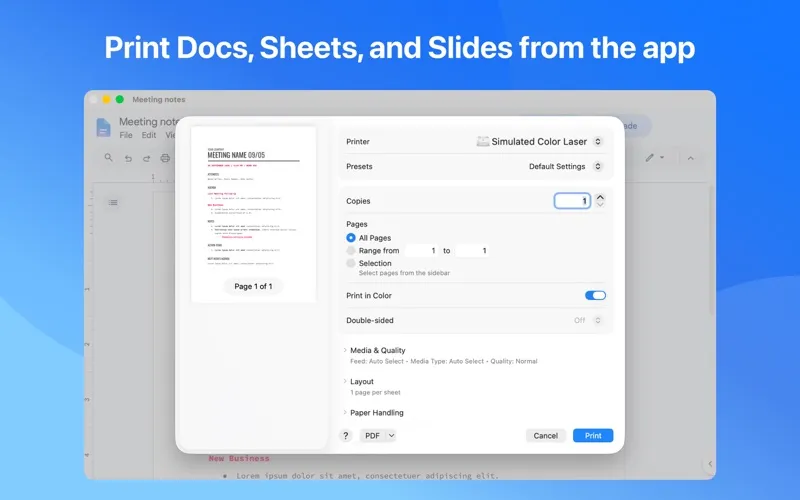
Task: Click the document outline icon in left margin
Action: [x=113, y=203]
